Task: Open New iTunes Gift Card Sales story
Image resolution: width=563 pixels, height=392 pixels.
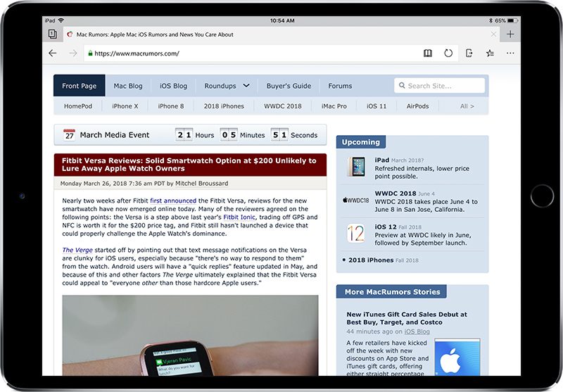Action: [x=407, y=318]
